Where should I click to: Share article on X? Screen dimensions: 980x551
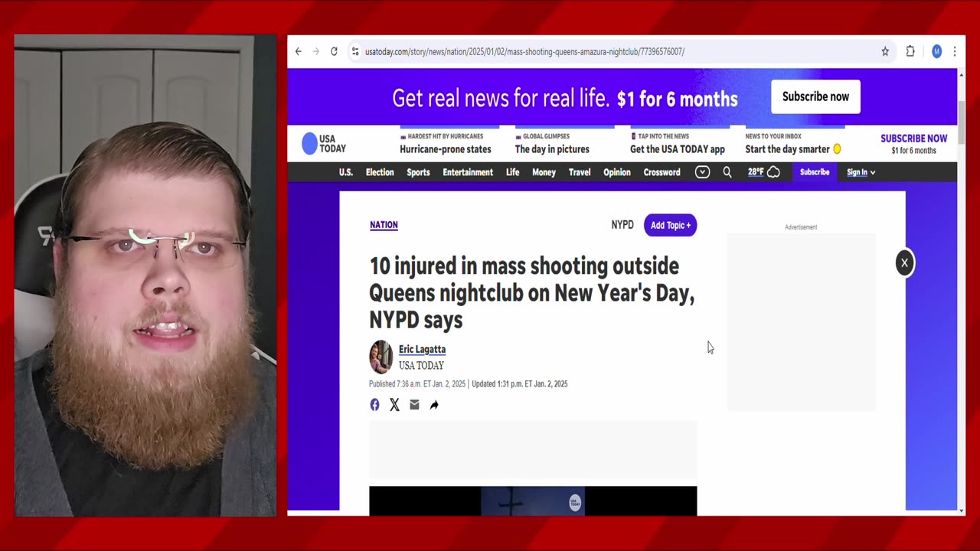coord(394,405)
